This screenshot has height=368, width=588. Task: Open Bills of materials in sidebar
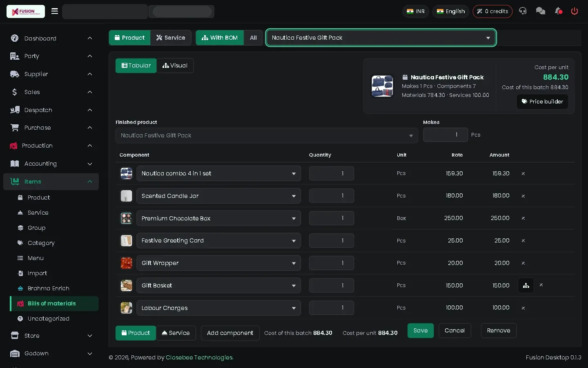54,303
